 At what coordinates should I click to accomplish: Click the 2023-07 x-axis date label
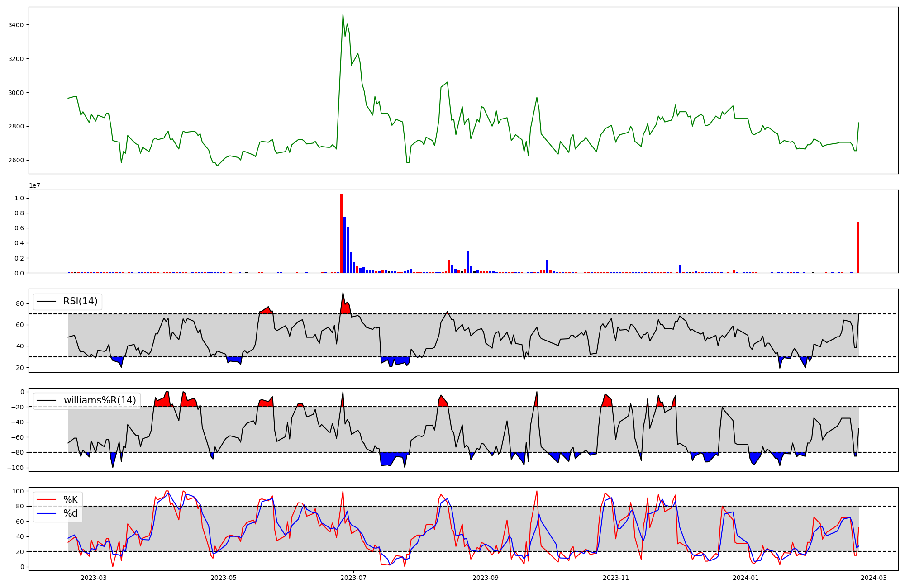tap(353, 578)
